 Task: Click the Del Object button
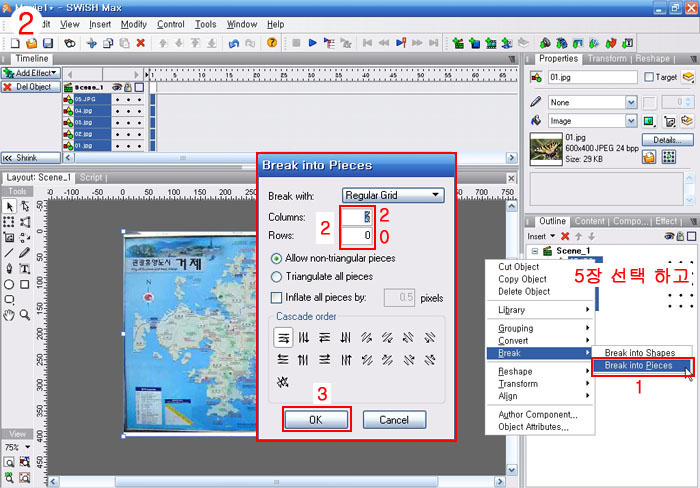30,87
